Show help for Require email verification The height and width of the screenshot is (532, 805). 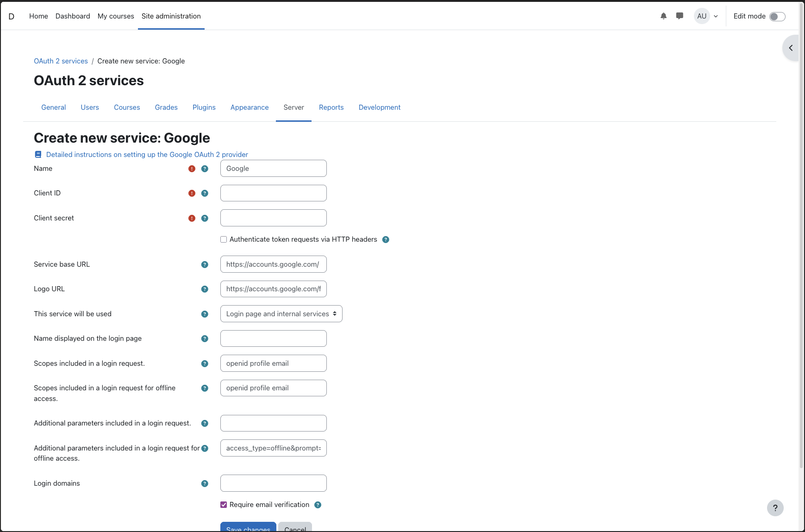[x=318, y=505]
